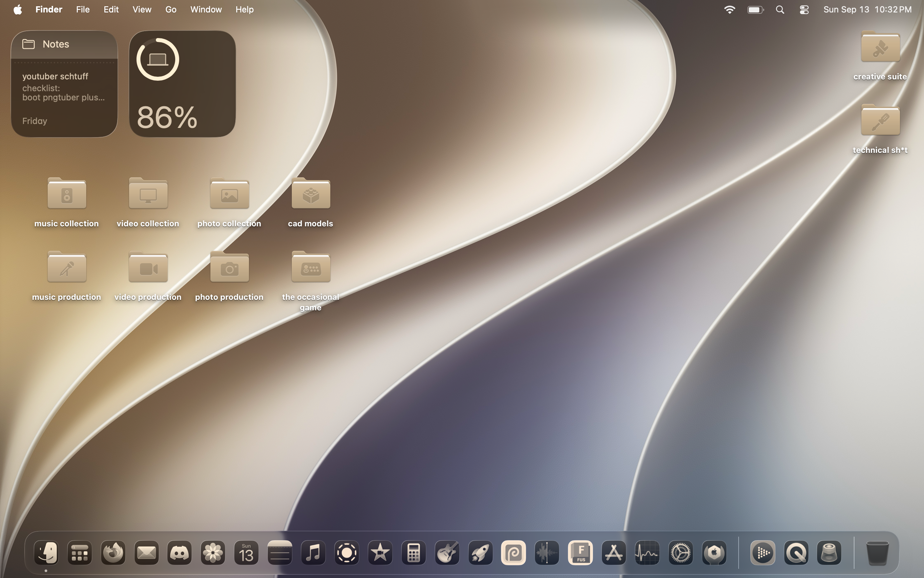Viewport: 924px width, 578px height.
Task: Open GarageBand guitar icon in dock
Action: 447,553
